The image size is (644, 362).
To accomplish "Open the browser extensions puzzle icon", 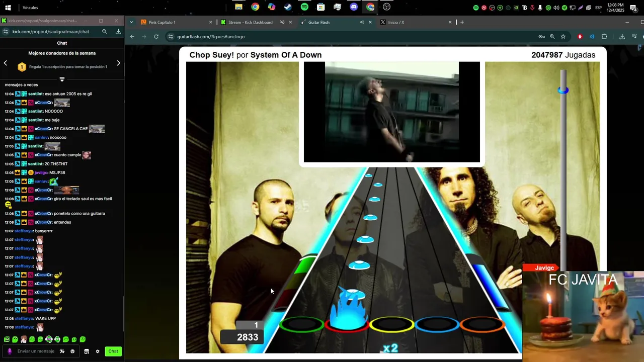I will coord(604,37).
